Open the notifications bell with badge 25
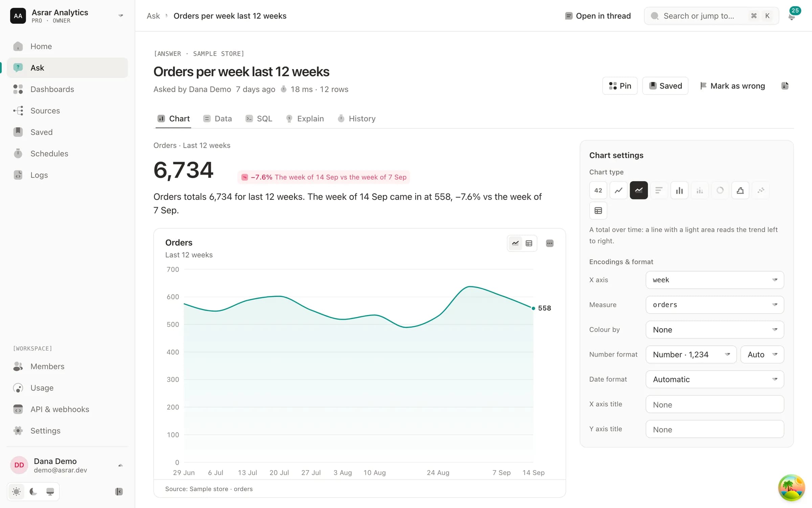The height and width of the screenshot is (508, 812). (792, 16)
